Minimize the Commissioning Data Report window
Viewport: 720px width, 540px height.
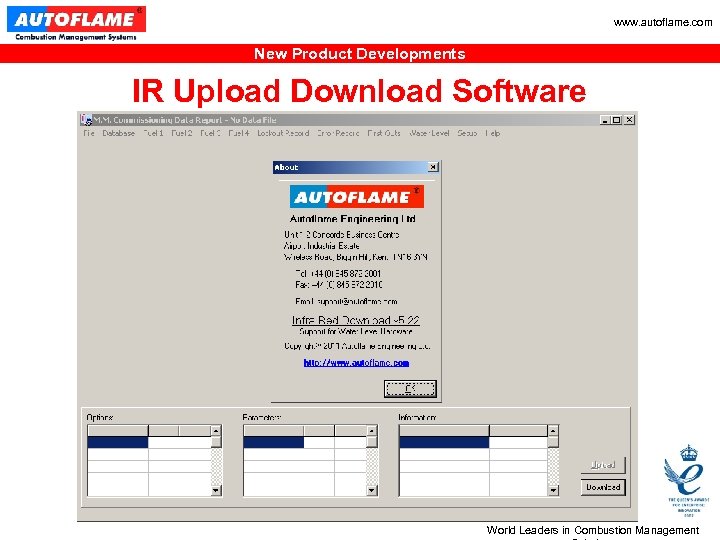605,120
